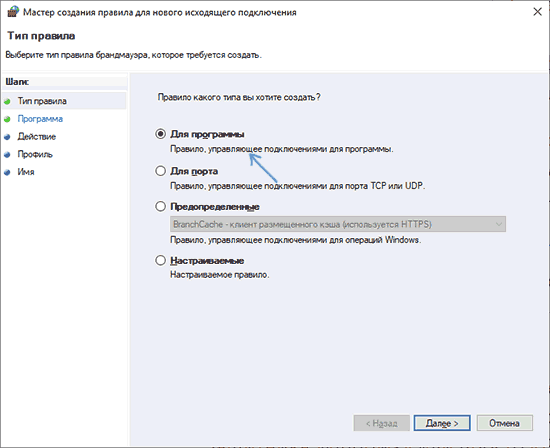Open the Имя step in sidebar

(x=26, y=172)
